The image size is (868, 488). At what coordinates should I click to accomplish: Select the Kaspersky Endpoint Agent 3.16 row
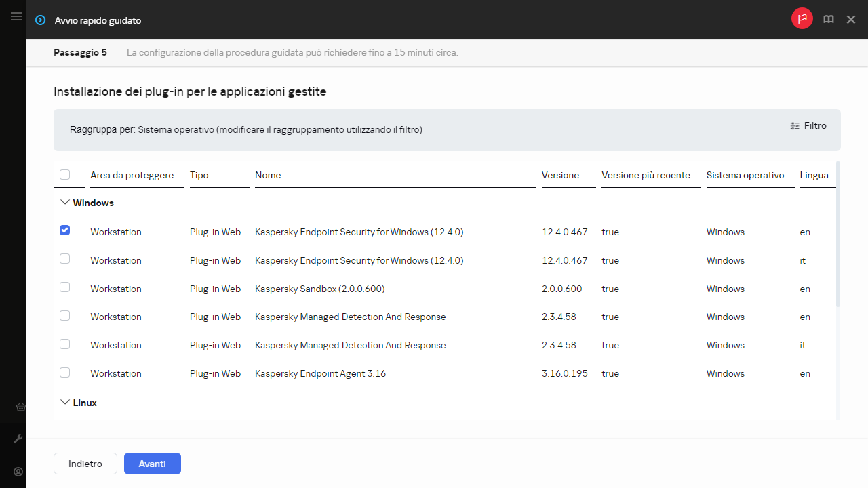[x=320, y=373]
